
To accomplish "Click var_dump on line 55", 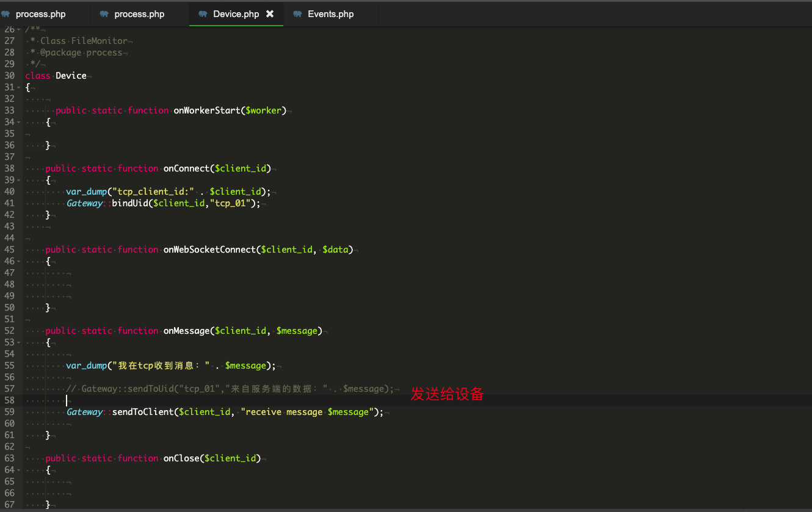I will tap(86, 366).
